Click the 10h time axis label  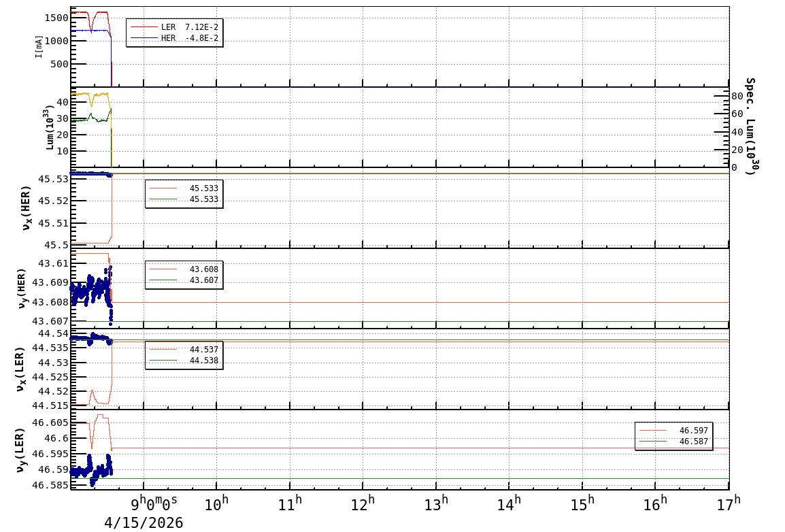(x=216, y=503)
